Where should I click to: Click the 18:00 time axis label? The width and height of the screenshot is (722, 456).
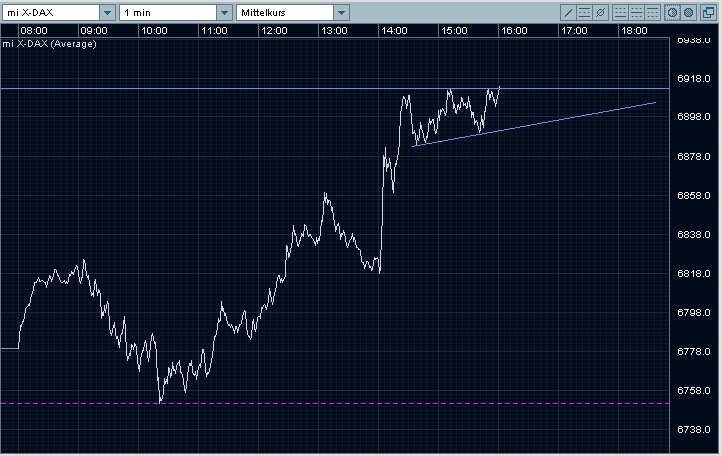point(634,30)
